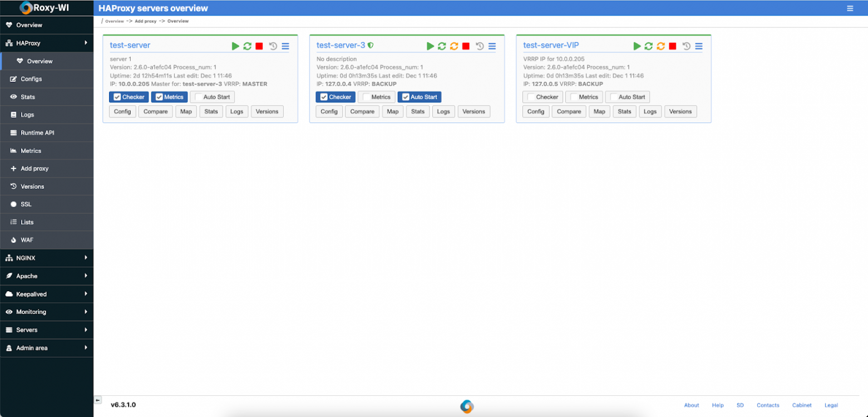Open Versions for test-server-VIP
This screenshot has height=417, width=868.
tap(680, 111)
